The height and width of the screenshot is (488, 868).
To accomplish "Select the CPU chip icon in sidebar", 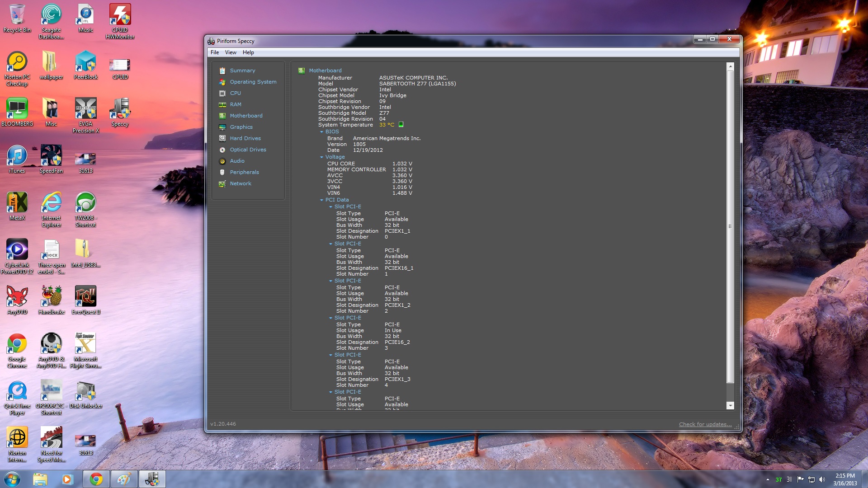I will point(222,93).
